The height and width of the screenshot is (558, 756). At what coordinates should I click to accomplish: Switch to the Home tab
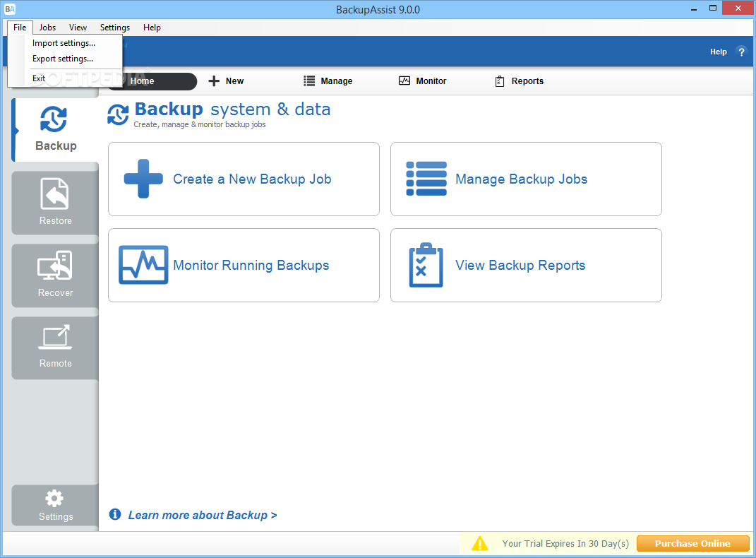152,81
